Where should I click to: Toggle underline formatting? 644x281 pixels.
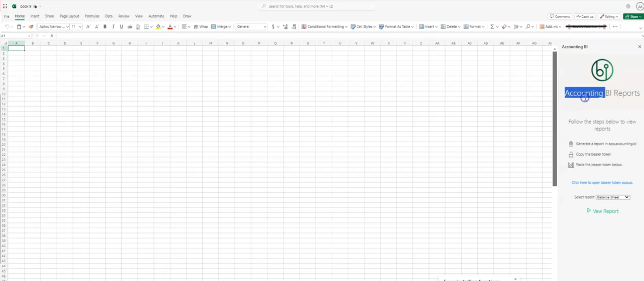[121, 27]
